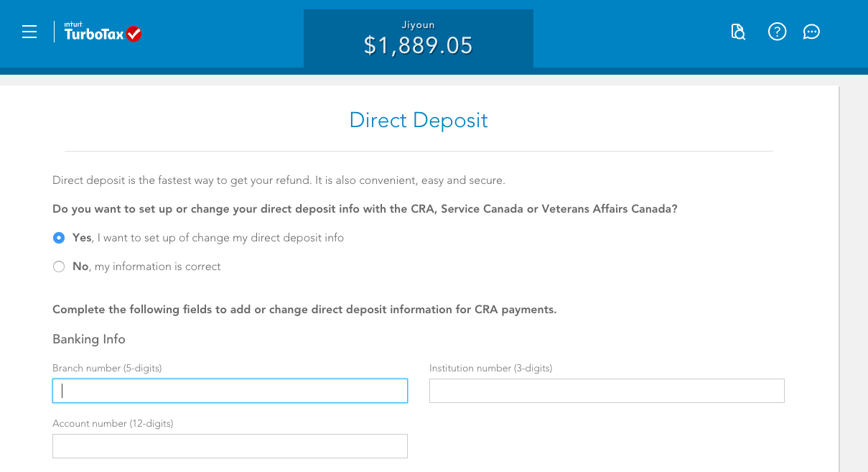Click the $1,889.05 refund amount

419,46
